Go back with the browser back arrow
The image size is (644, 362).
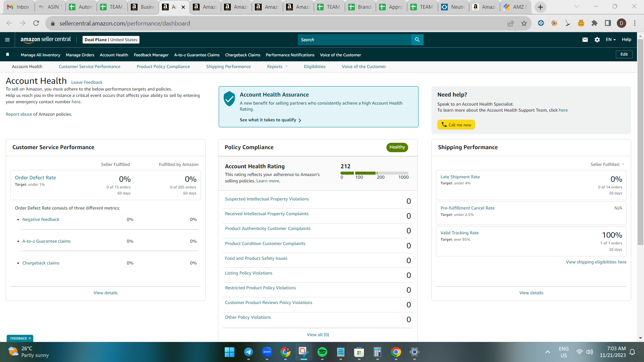[x=9, y=23]
